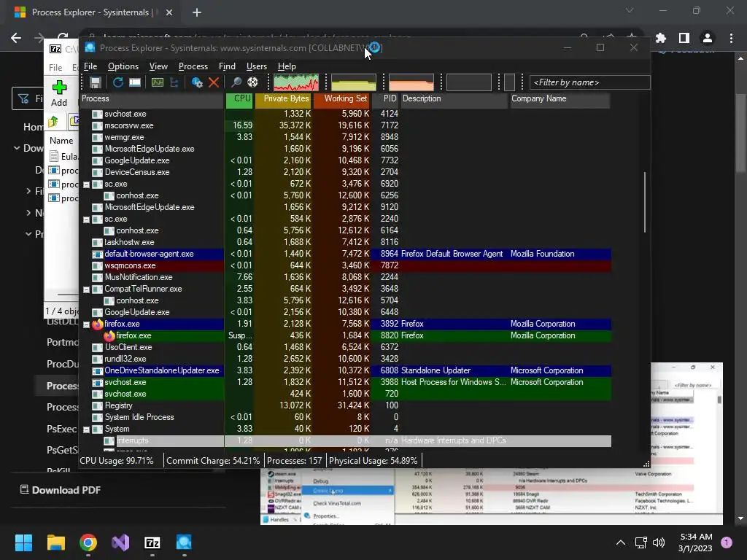Collapse the sc.exe node with PID 6920
The height and width of the screenshot is (560, 747).
click(x=87, y=184)
